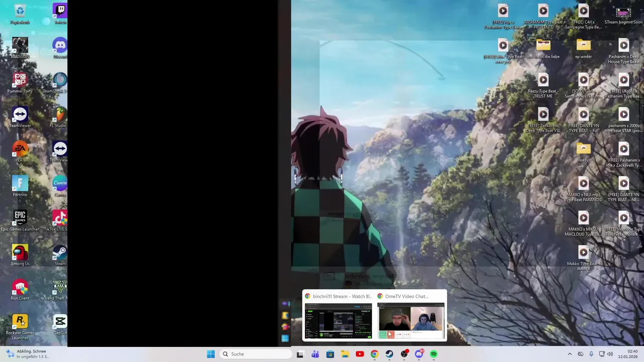Open the Papierkorb recycle bin icon
This screenshot has height=362, width=644.
coord(20,14)
